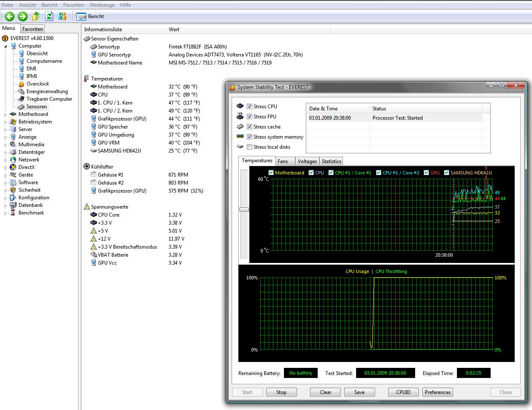Toggle CPU #1 / Core #1 graph checkbox
Viewport: 532px width, 410px height.
coord(331,173)
